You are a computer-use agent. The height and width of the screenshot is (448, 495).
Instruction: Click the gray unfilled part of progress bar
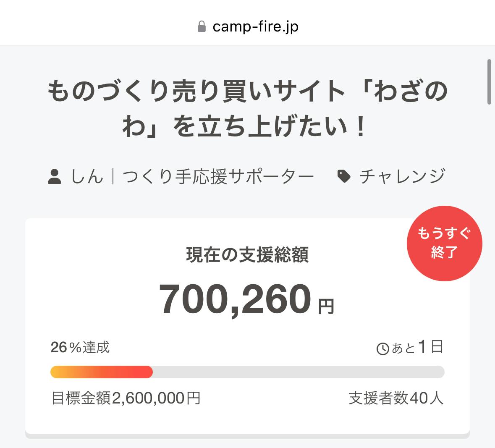298,372
